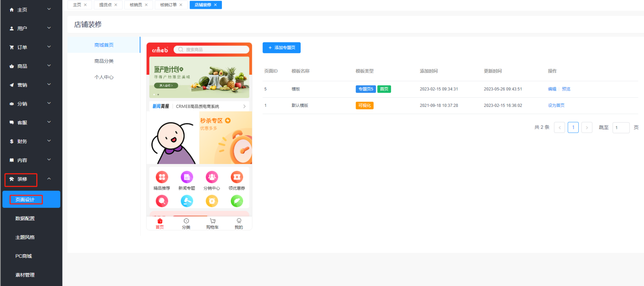Open the 分销中心 icon in preview
This screenshot has height=286, width=644.
pyautogui.click(x=212, y=177)
